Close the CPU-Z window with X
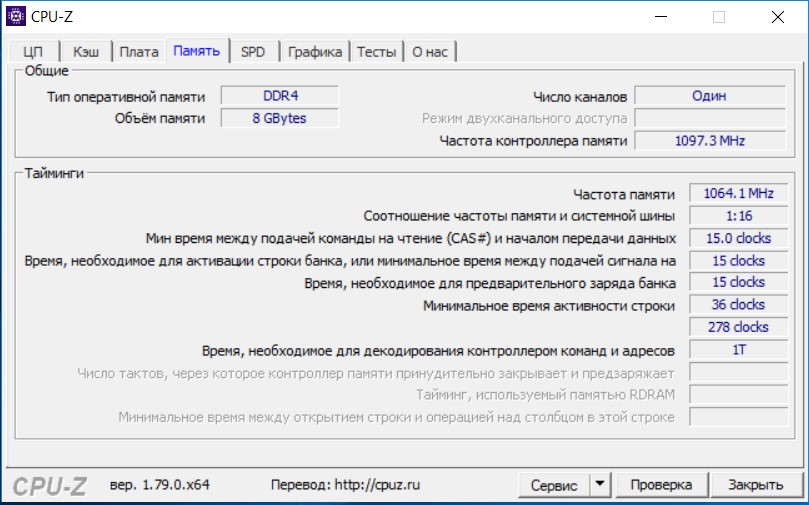 (778, 17)
